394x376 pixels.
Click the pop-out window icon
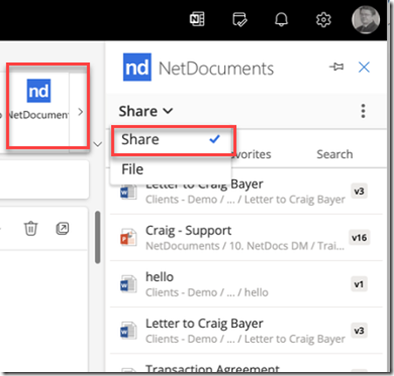[x=62, y=228]
